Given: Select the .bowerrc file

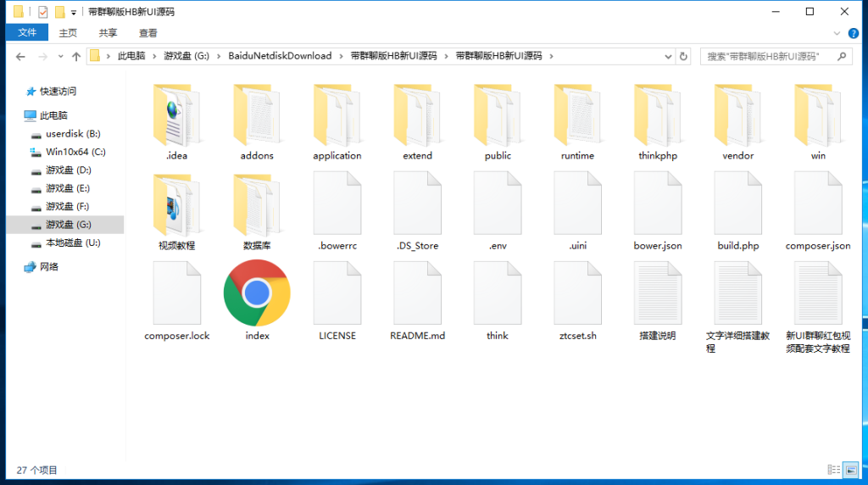Looking at the screenshot, I should (x=337, y=211).
